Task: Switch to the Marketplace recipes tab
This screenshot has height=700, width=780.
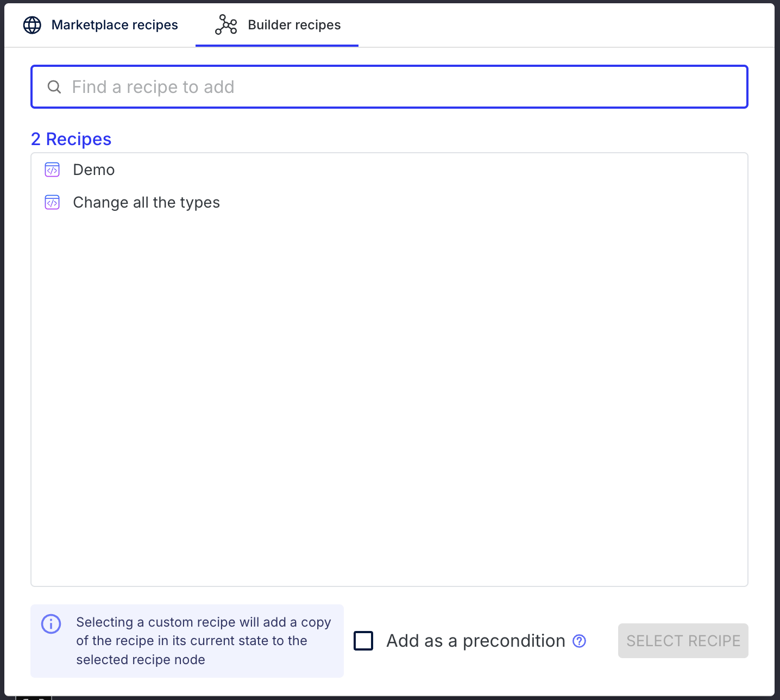Action: pyautogui.click(x=100, y=25)
